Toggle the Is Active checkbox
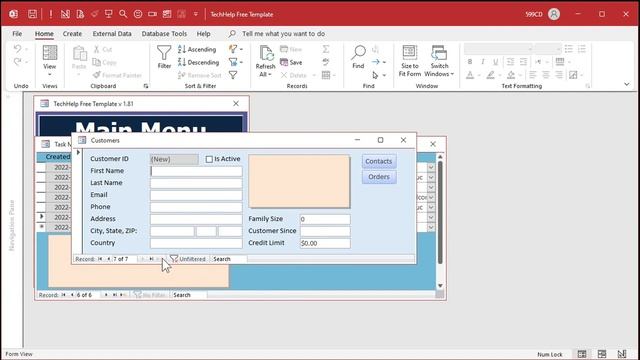The image size is (640, 360). tap(209, 159)
